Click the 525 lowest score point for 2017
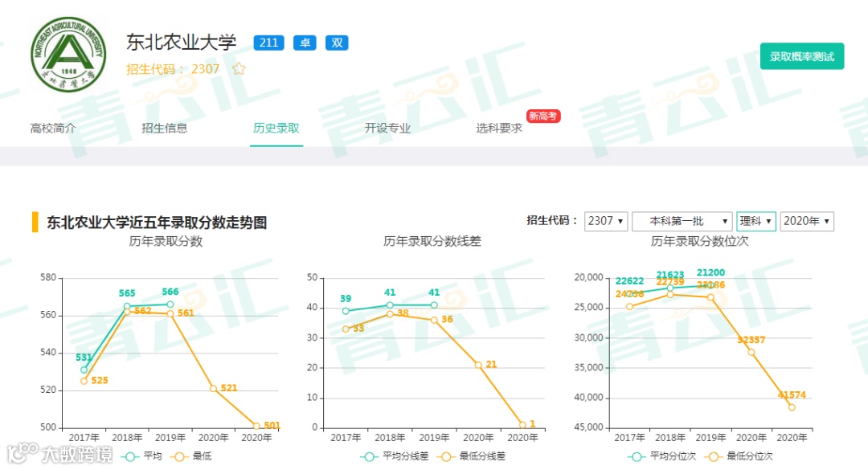Screen dimensions: 868x470 pyautogui.click(x=84, y=381)
